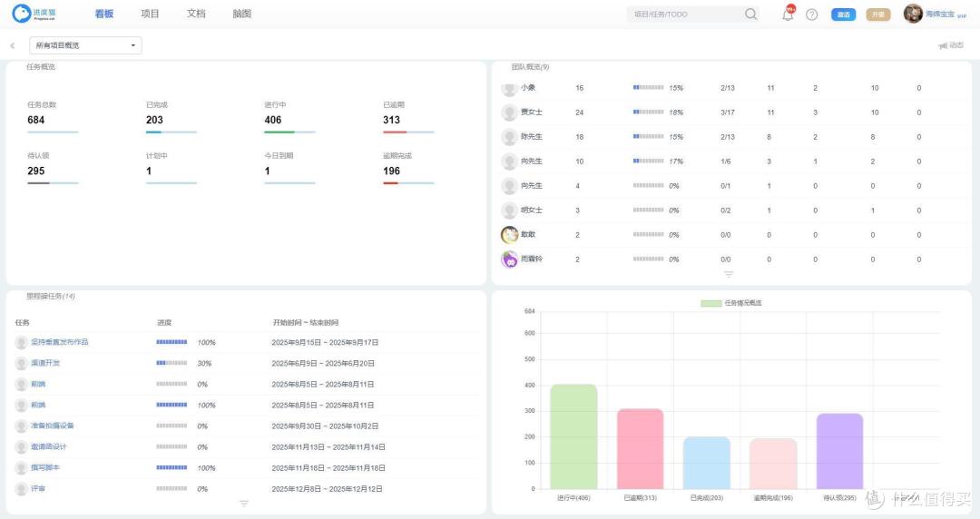Click avatar for team member 胡女士
This screenshot has width=980, height=519.
509,211
